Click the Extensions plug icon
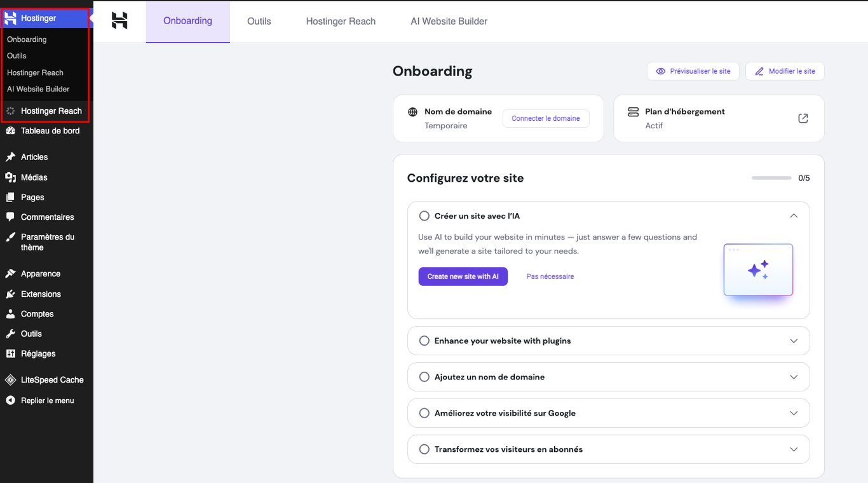This screenshot has height=483, width=868. point(10,294)
